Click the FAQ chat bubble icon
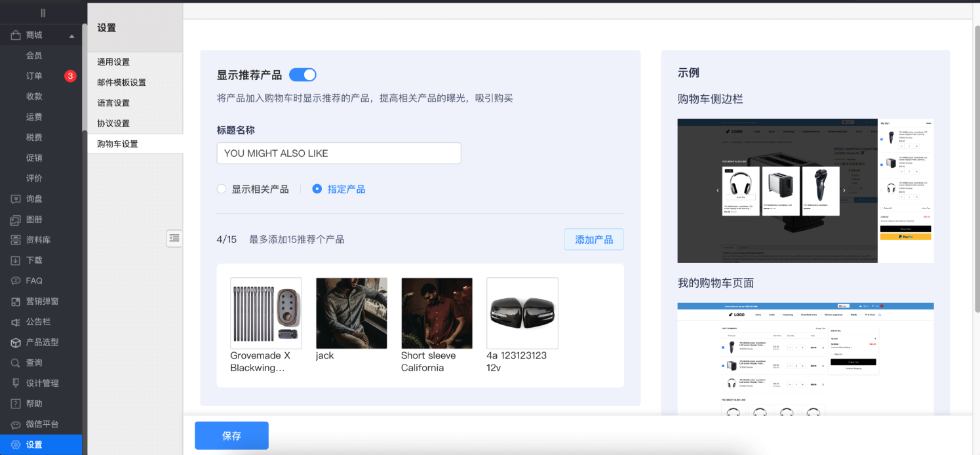Screen dimensions: 980x455 [x=16, y=281]
